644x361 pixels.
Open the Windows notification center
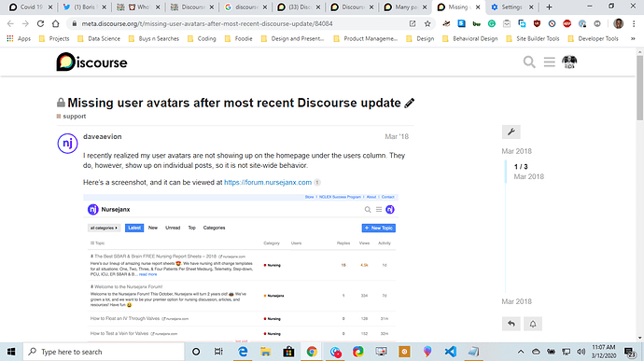[x=630, y=352]
